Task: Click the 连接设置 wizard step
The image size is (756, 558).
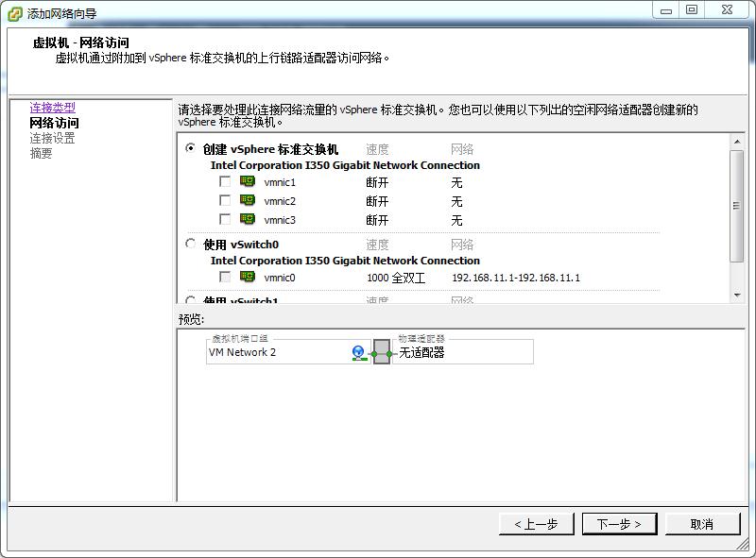Action: (53, 138)
